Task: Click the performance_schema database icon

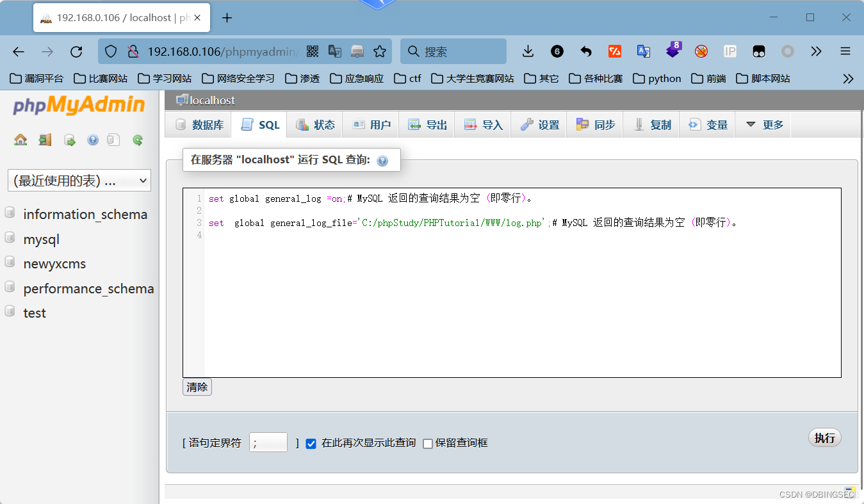Action: click(x=10, y=288)
